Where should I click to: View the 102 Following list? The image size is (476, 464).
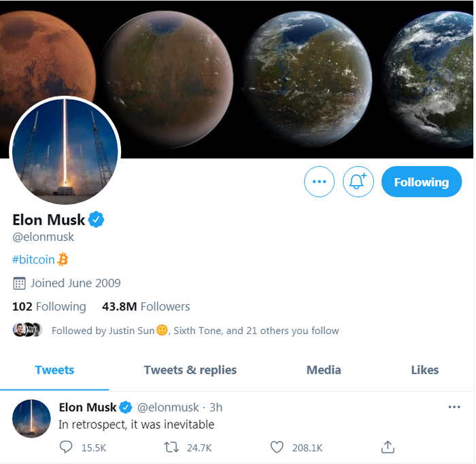click(49, 306)
